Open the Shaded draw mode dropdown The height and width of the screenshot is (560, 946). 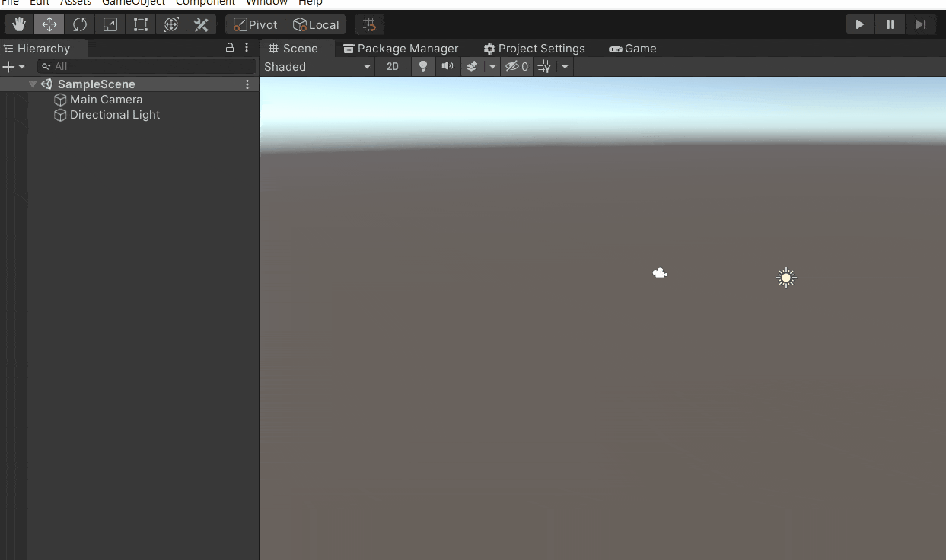tap(317, 66)
